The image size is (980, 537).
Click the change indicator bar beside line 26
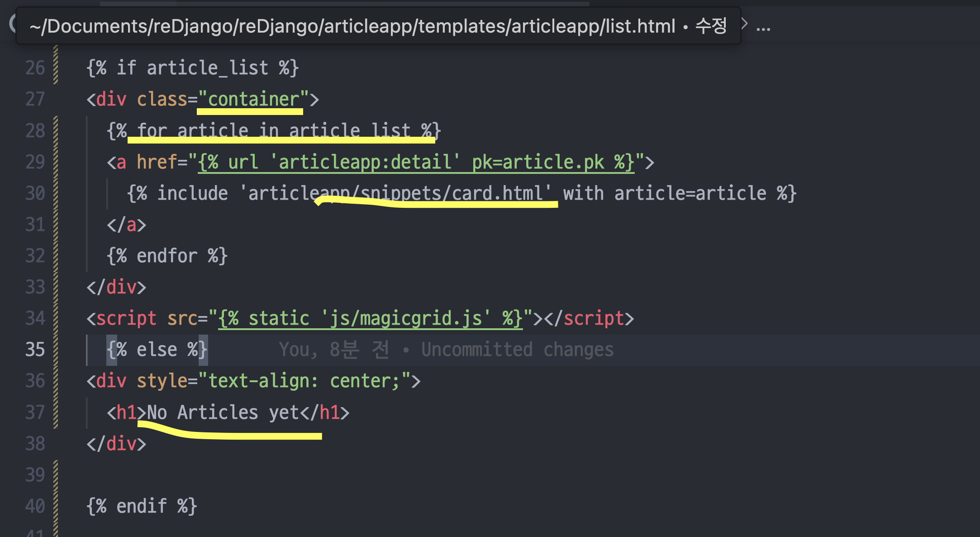pos(56,68)
